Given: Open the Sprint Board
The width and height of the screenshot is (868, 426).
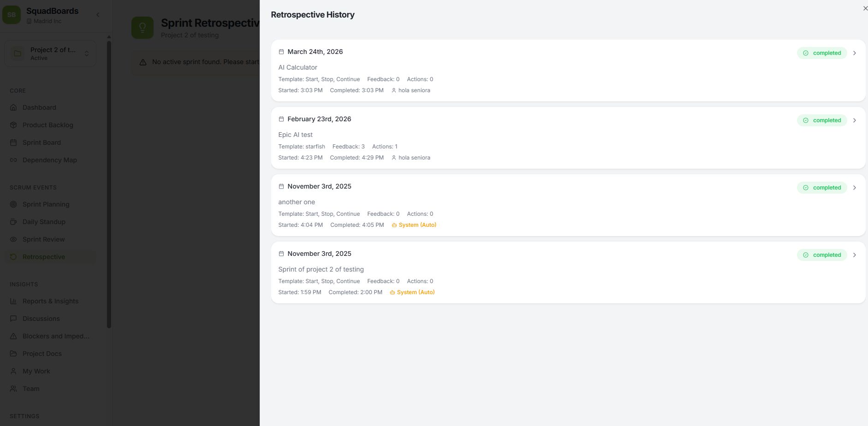Looking at the screenshot, I should (x=42, y=142).
